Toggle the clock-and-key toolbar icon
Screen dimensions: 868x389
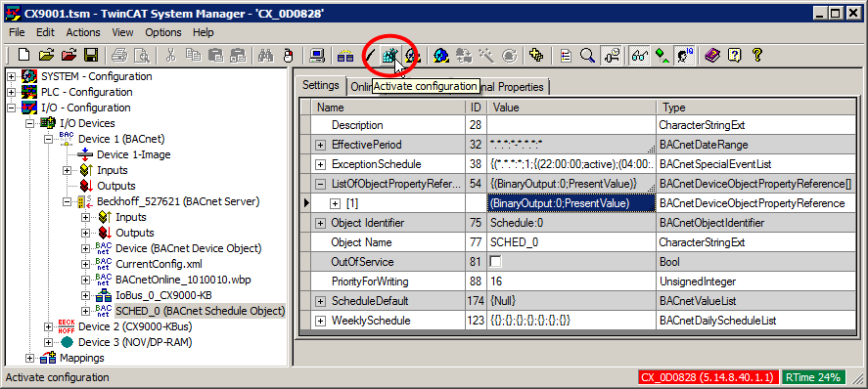612,55
